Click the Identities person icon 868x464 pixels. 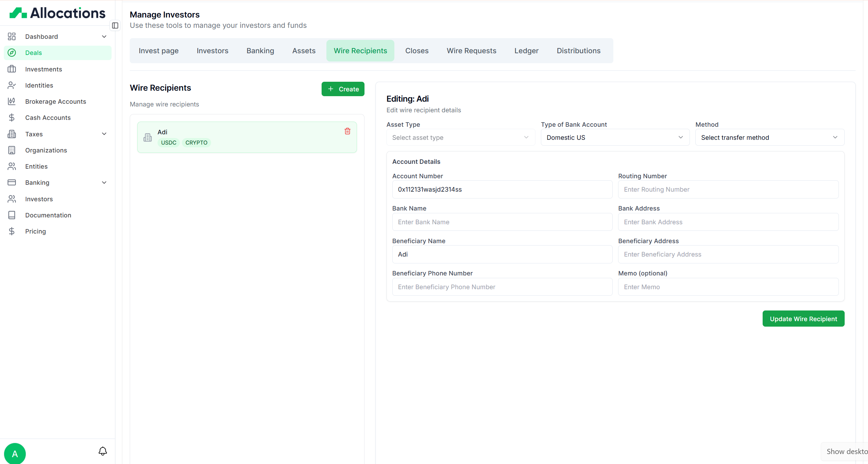(x=12, y=85)
